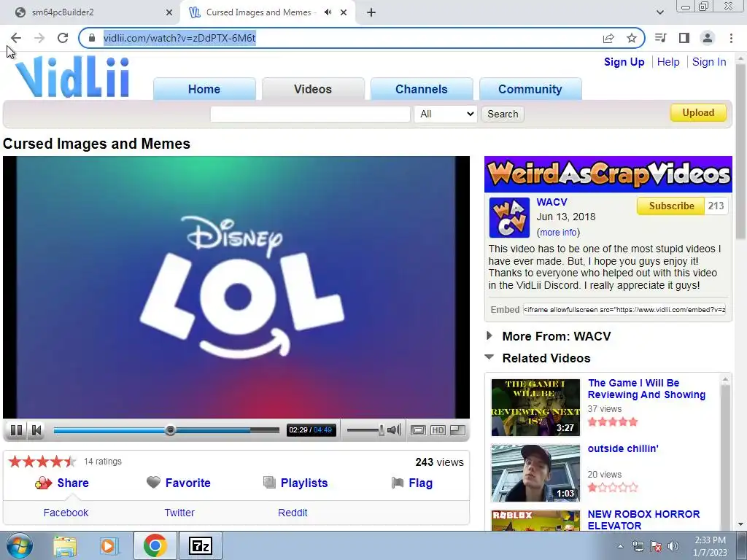Viewport: 747px width, 560px height.
Task: Open 'outside chillin'' video thumbnail
Action: pos(535,473)
